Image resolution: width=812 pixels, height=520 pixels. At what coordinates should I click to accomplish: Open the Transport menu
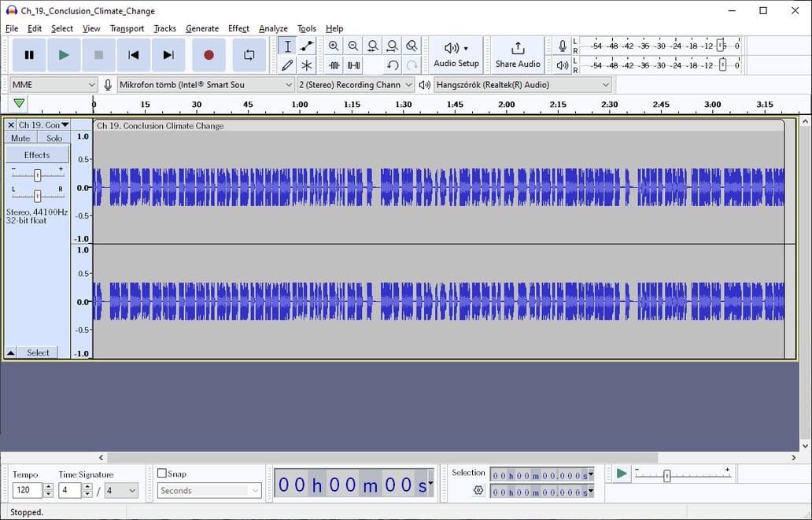127,28
